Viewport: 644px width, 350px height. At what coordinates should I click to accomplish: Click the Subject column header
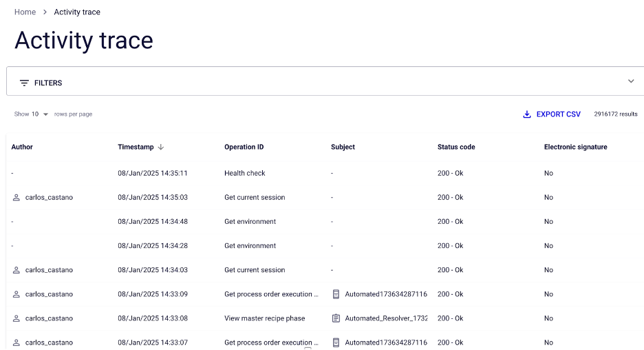[x=343, y=147]
